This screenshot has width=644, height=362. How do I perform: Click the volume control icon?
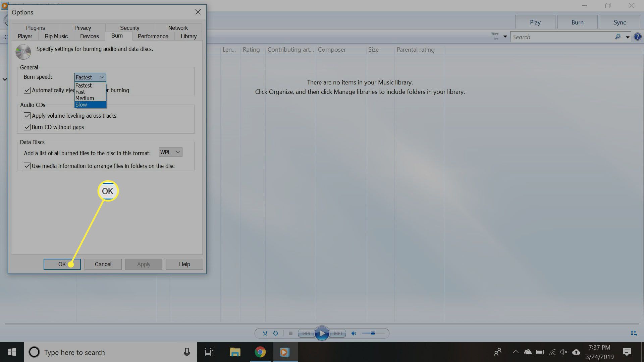[x=354, y=333]
